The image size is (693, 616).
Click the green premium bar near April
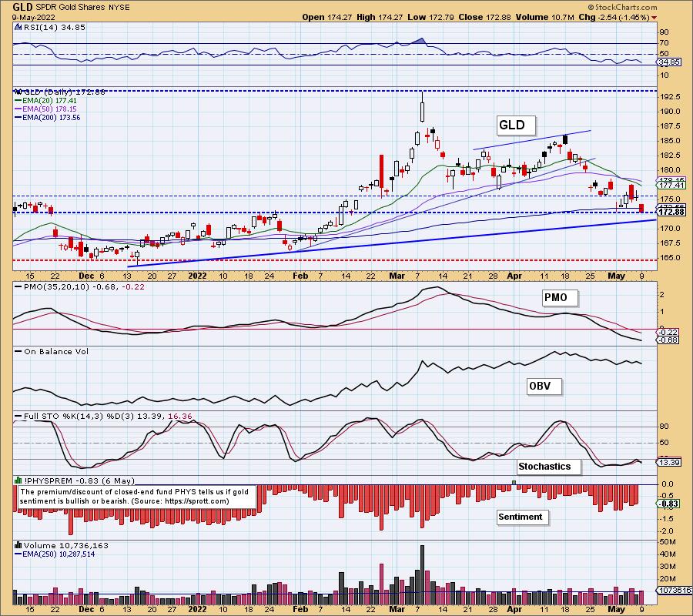[x=514, y=482]
